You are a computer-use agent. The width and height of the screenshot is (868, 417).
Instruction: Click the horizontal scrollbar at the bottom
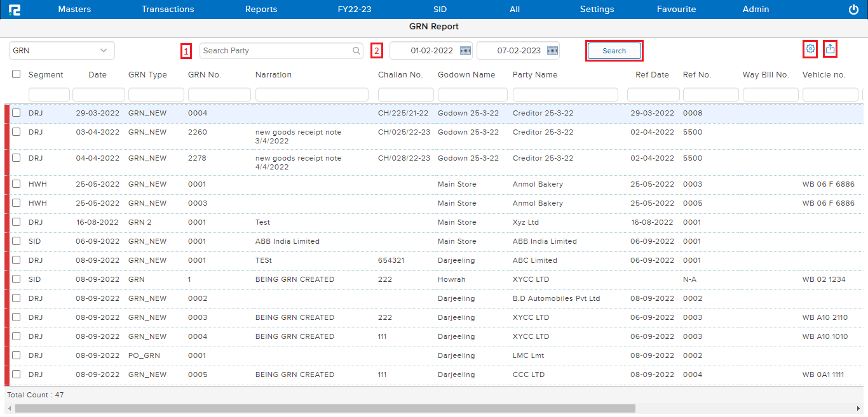click(x=325, y=409)
